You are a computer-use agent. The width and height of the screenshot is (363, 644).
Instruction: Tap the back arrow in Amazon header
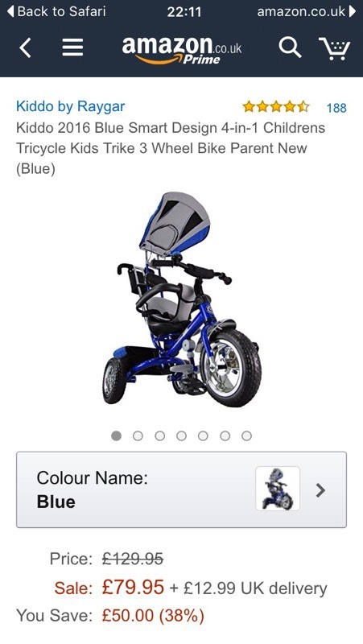[26, 48]
